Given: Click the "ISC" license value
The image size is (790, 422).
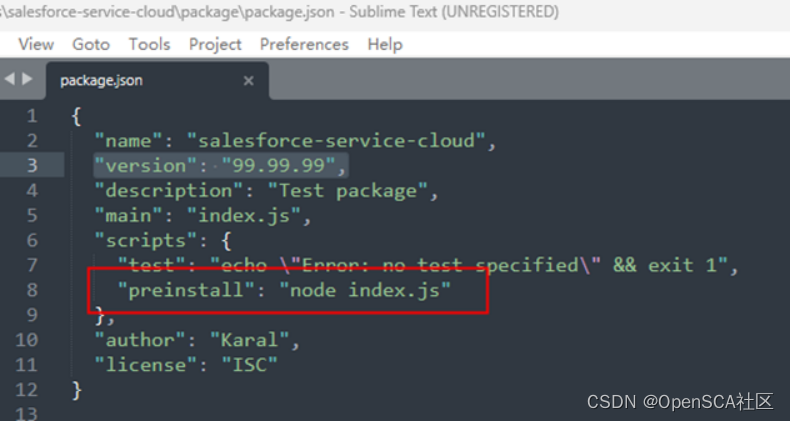Looking at the screenshot, I should (x=250, y=365).
